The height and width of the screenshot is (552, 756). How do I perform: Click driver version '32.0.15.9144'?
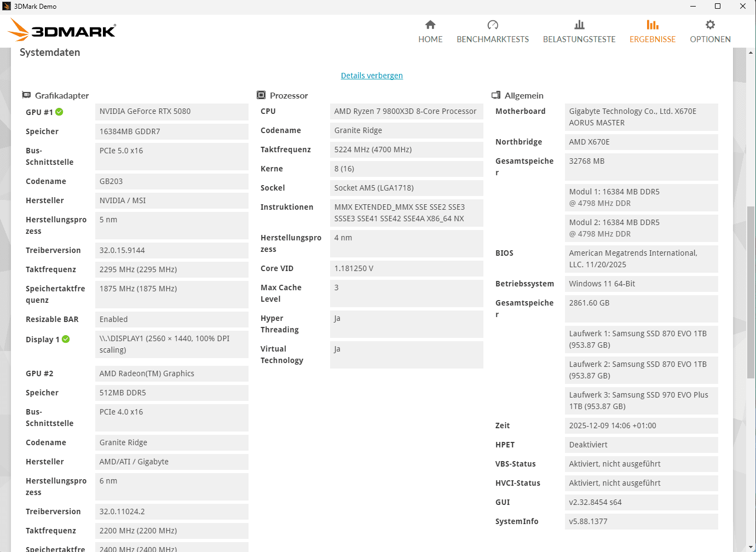(x=172, y=250)
